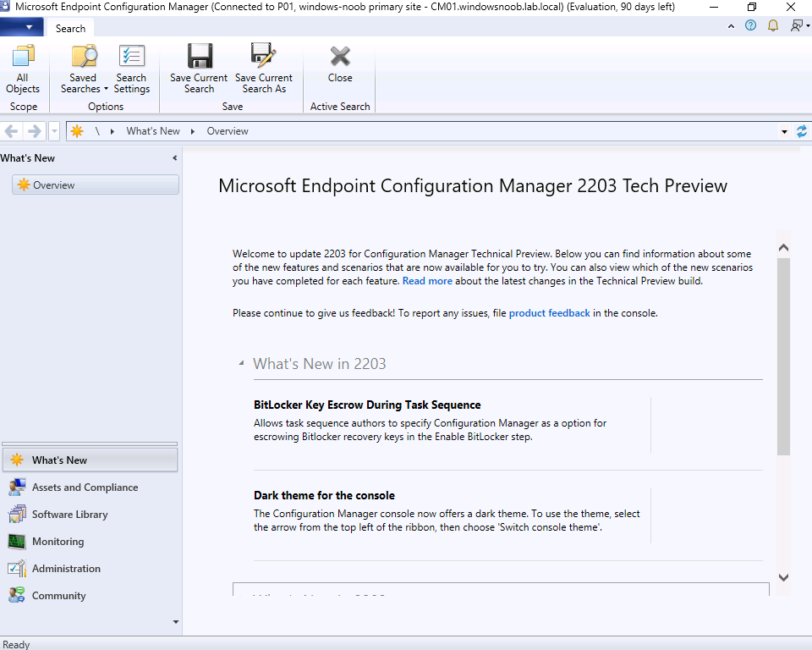The image size is (812, 650).
Task: Open the notifications bell icon
Action: 772,25
